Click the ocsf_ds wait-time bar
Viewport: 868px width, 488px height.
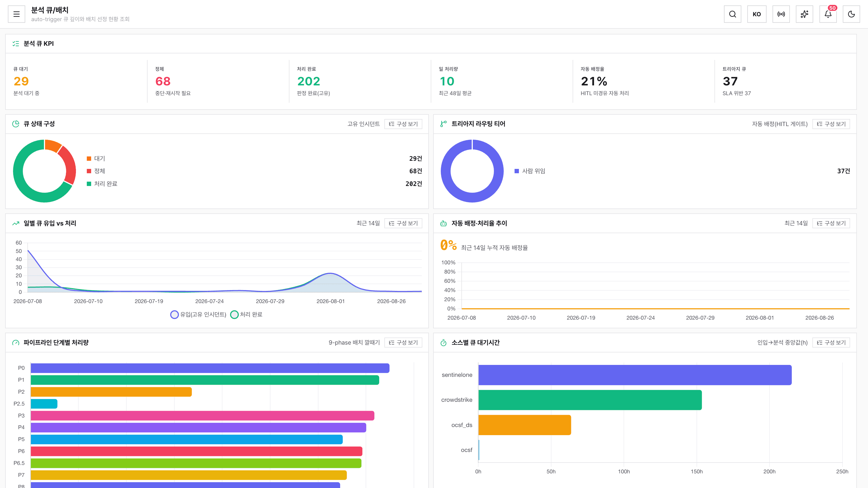click(525, 425)
